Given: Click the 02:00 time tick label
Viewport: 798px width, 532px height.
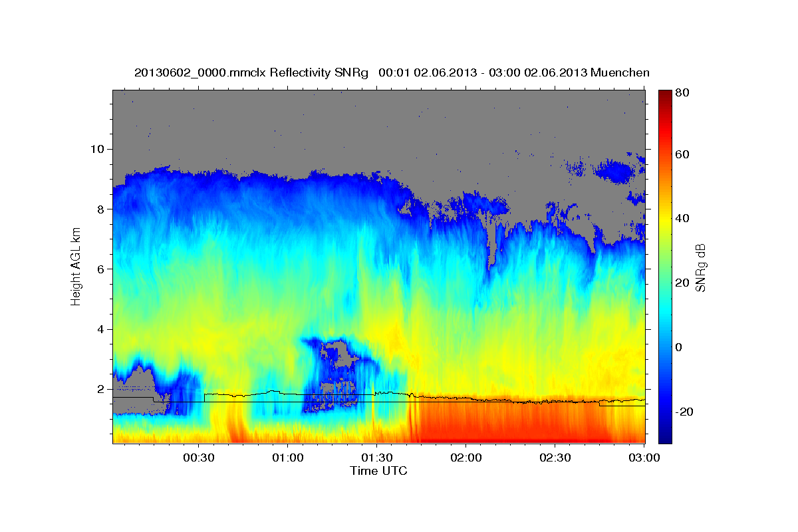Looking at the screenshot, I should [x=465, y=458].
